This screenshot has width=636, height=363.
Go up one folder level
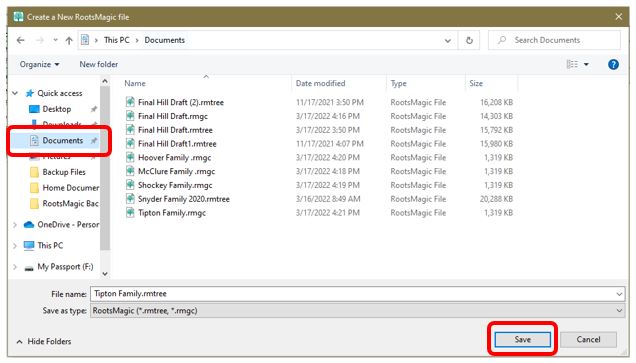coord(69,40)
